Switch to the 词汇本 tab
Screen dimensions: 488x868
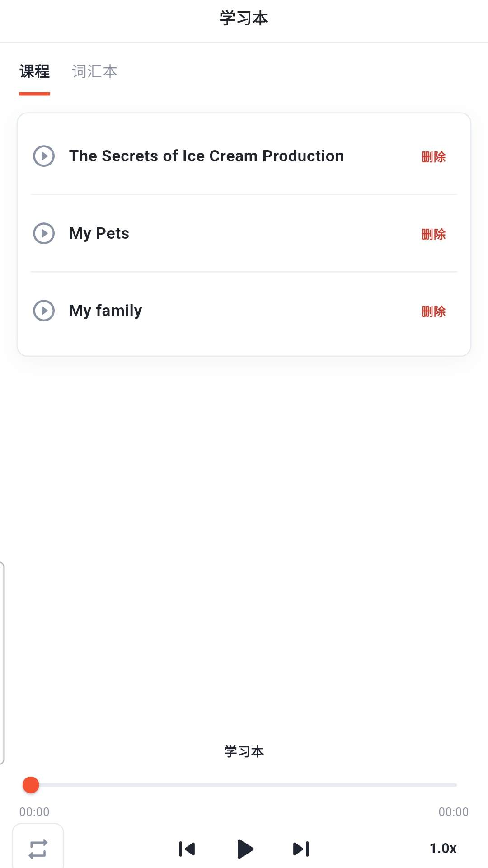tap(94, 71)
